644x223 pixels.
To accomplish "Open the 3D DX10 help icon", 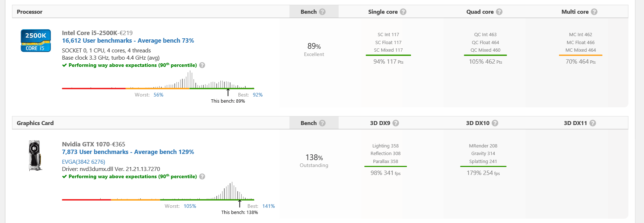I will (x=495, y=123).
